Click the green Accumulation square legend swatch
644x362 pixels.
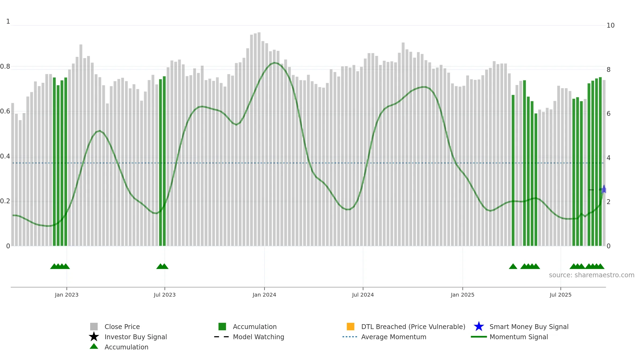[x=222, y=326]
